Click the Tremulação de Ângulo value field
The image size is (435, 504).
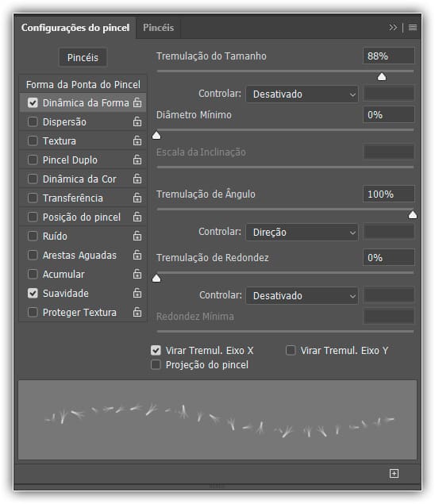pos(389,194)
